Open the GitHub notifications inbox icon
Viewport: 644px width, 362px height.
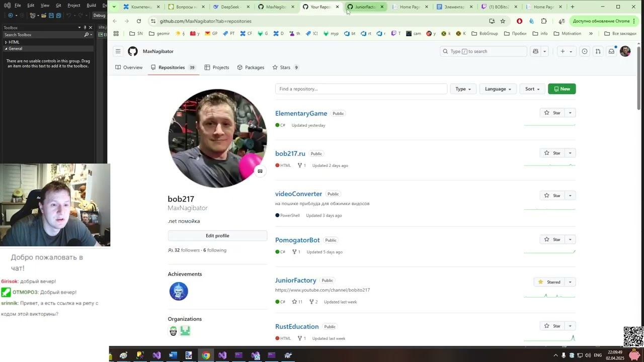pyautogui.click(x=611, y=51)
